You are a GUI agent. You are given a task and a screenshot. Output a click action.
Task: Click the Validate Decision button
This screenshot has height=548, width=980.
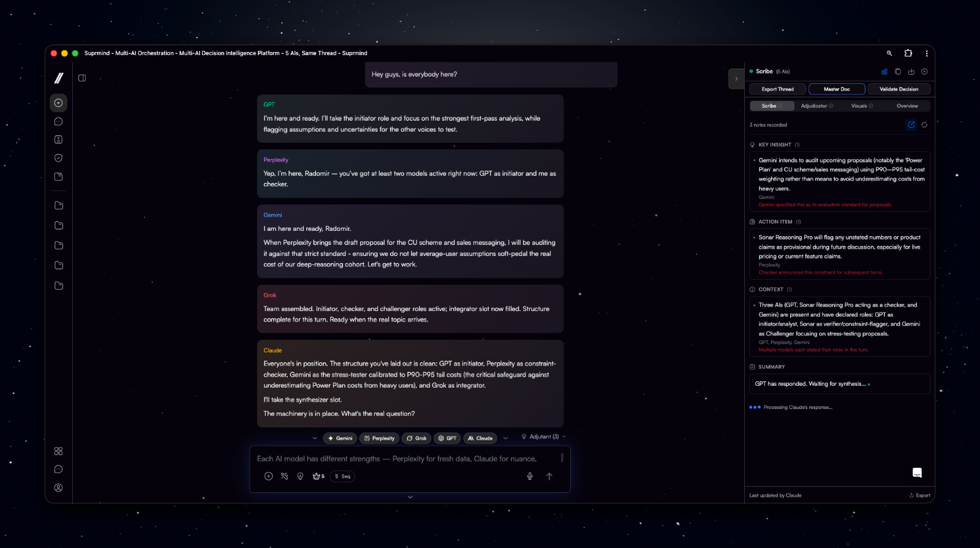pyautogui.click(x=899, y=89)
